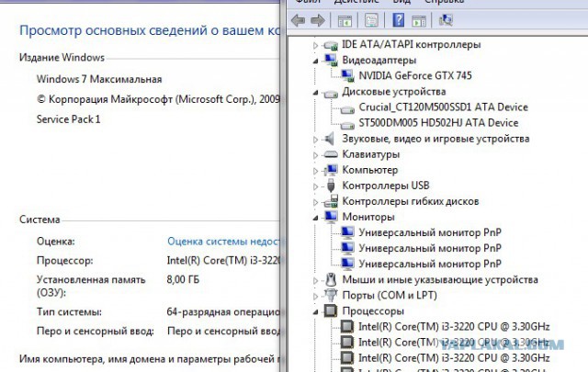
Task: Click the 'Просмотр основных сведений' page heading
Action: click(x=150, y=30)
